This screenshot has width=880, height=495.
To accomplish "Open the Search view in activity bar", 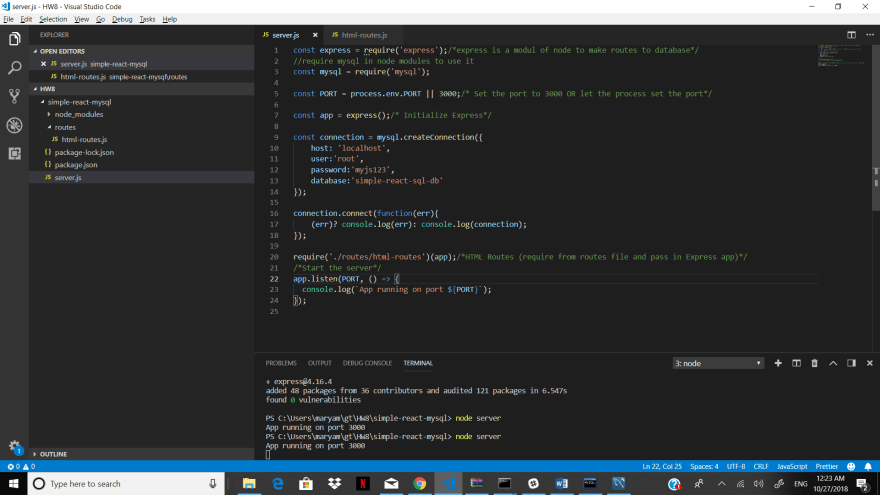I will click(x=15, y=68).
